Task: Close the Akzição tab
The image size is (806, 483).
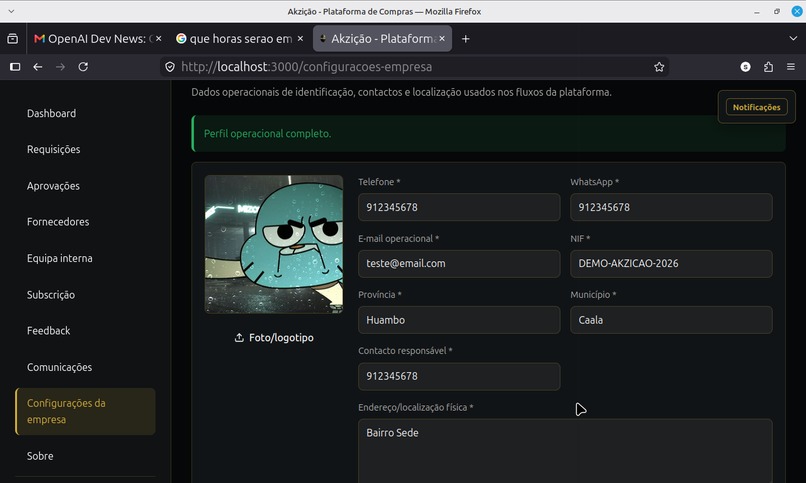Action: 442,39
